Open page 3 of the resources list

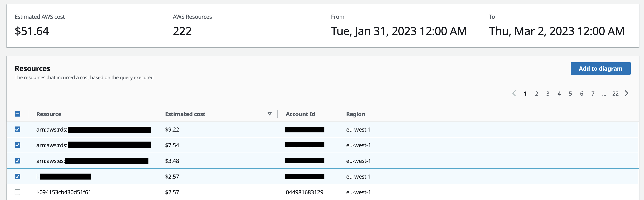(x=548, y=93)
